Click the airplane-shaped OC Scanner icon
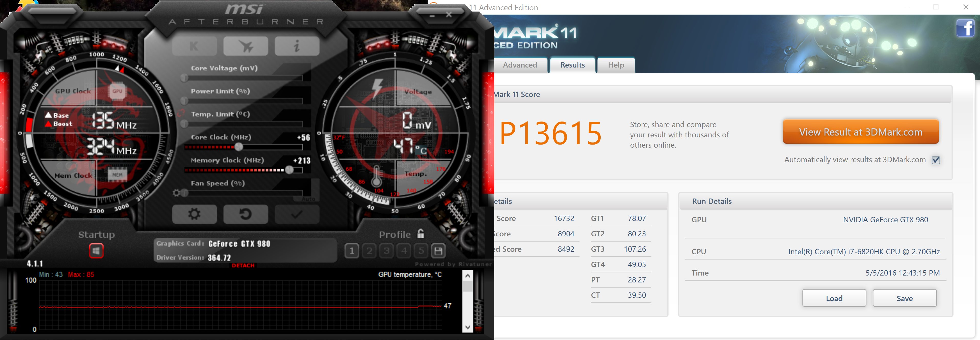The width and height of the screenshot is (980, 340). (245, 46)
